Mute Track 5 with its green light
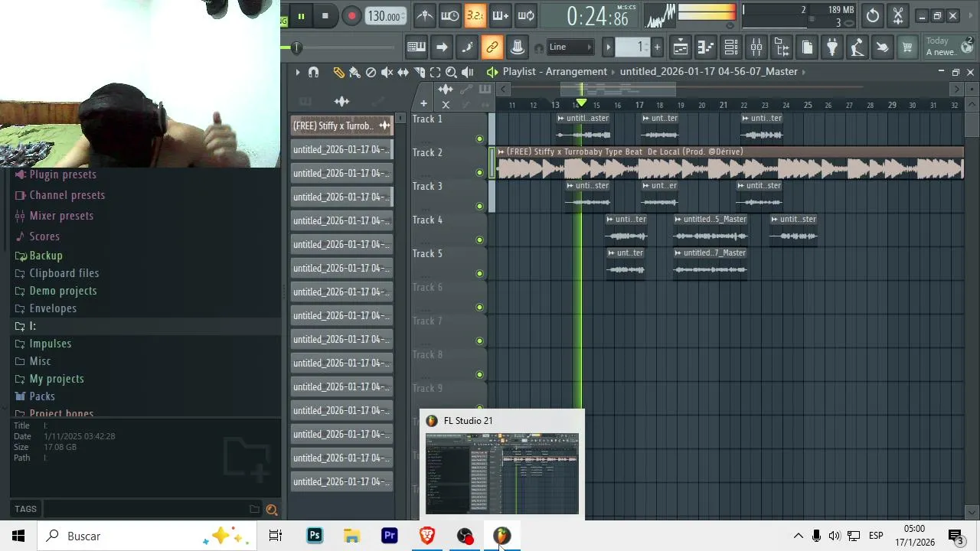The width and height of the screenshot is (980, 551). click(479, 273)
